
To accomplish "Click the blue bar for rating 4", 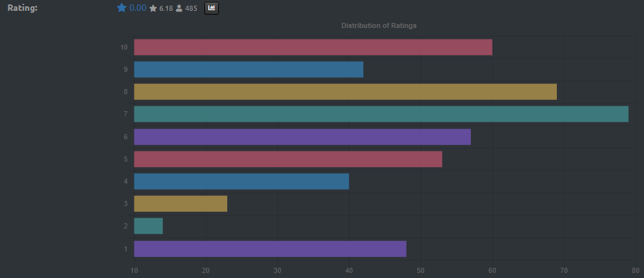I will click(x=241, y=181).
